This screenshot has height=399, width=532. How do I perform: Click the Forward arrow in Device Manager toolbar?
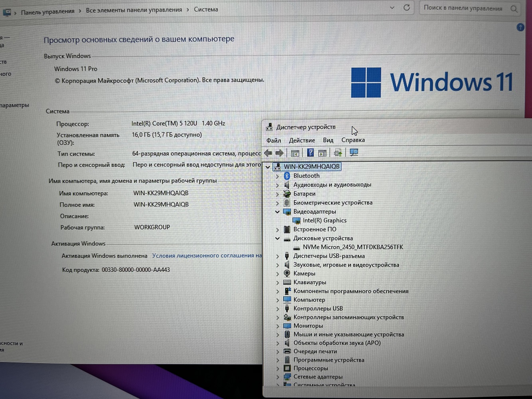[x=280, y=153]
